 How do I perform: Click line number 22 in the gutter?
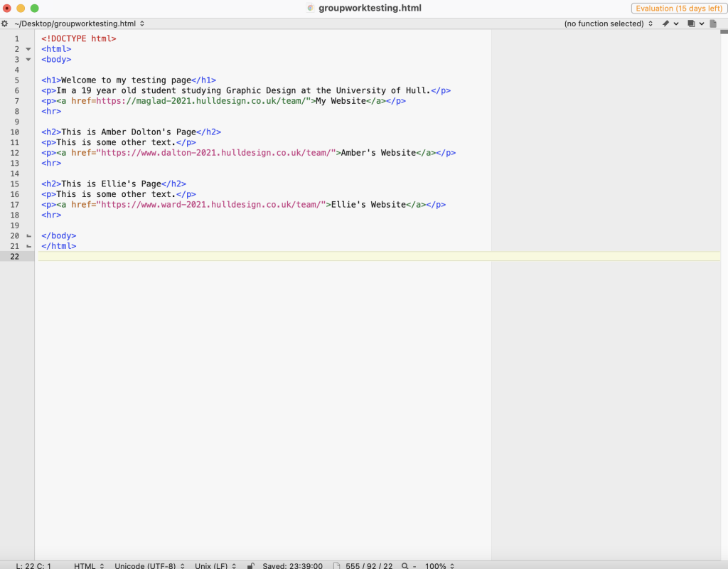pos(15,257)
